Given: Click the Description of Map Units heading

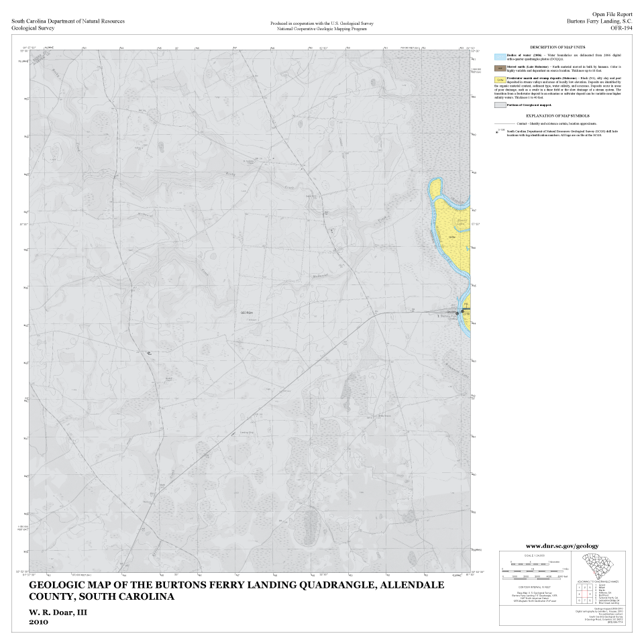Looking at the screenshot, I should tap(558, 47).
